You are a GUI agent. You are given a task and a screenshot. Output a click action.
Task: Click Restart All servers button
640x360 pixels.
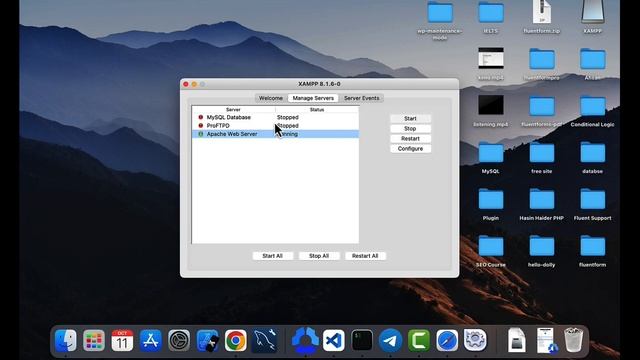(365, 256)
